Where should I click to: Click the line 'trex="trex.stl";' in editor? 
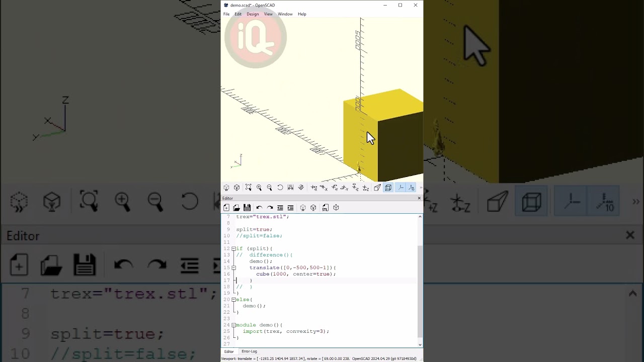point(263,216)
